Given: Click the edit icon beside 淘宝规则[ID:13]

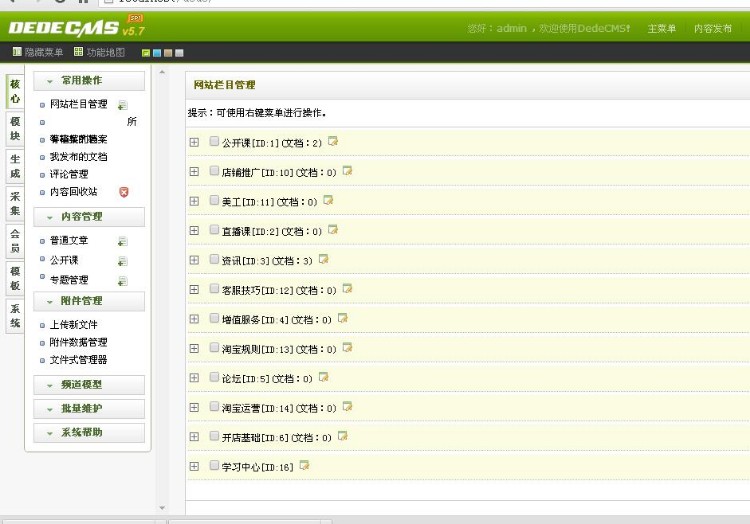Looking at the screenshot, I should (347, 348).
